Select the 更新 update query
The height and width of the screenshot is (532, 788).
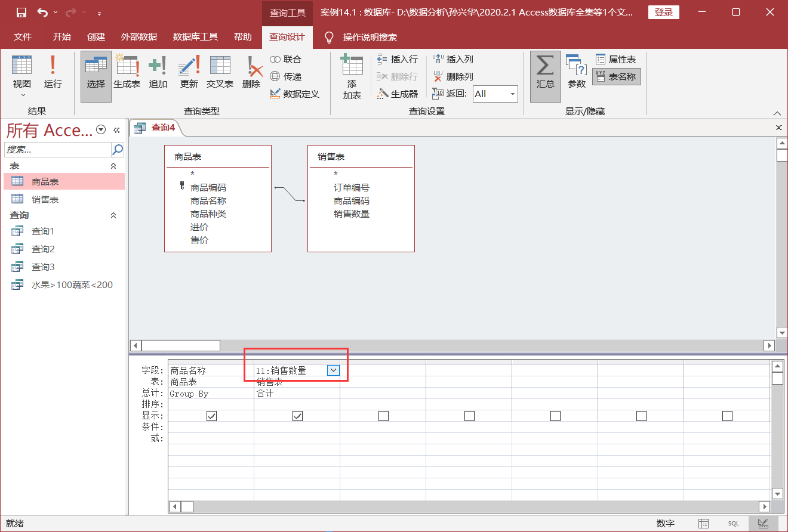point(189,72)
